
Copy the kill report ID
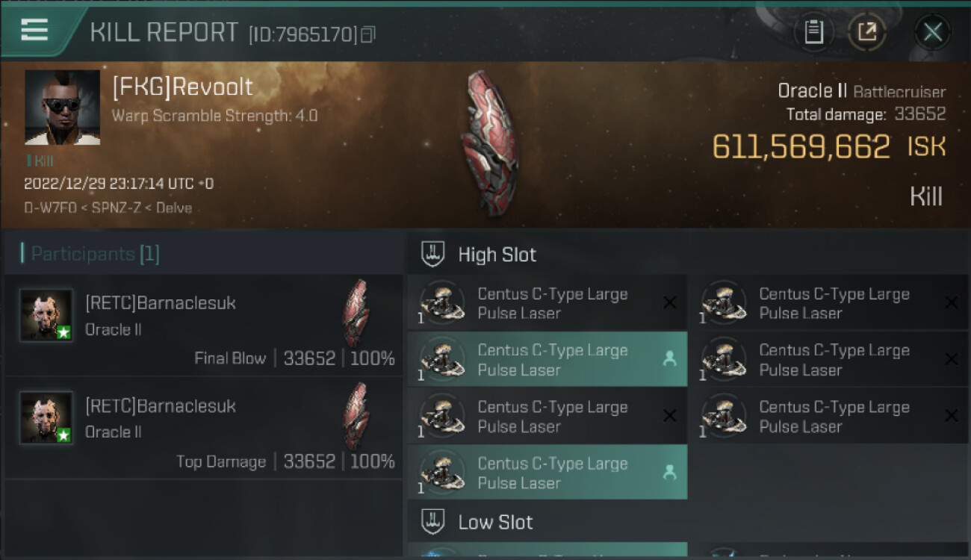pyautogui.click(x=367, y=34)
